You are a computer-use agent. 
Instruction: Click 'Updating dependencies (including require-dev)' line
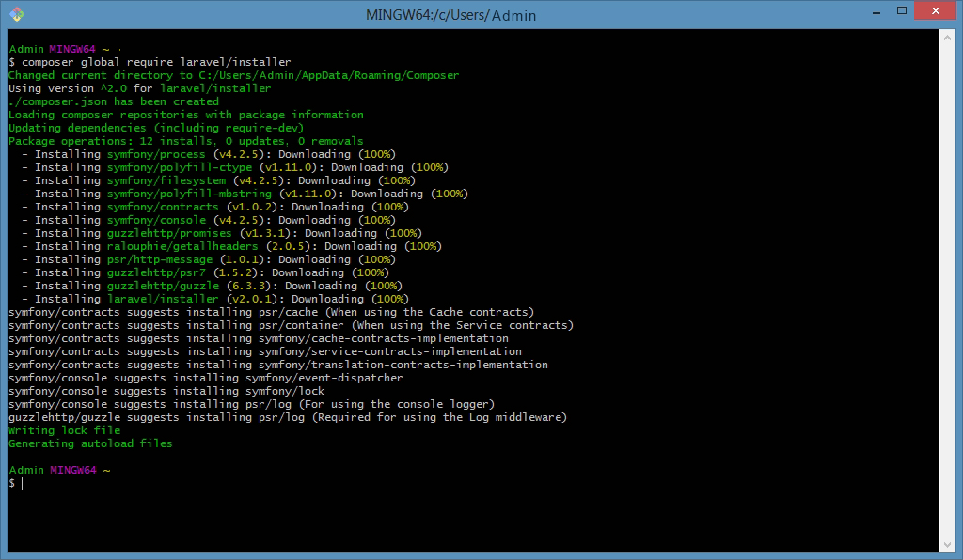156,128
